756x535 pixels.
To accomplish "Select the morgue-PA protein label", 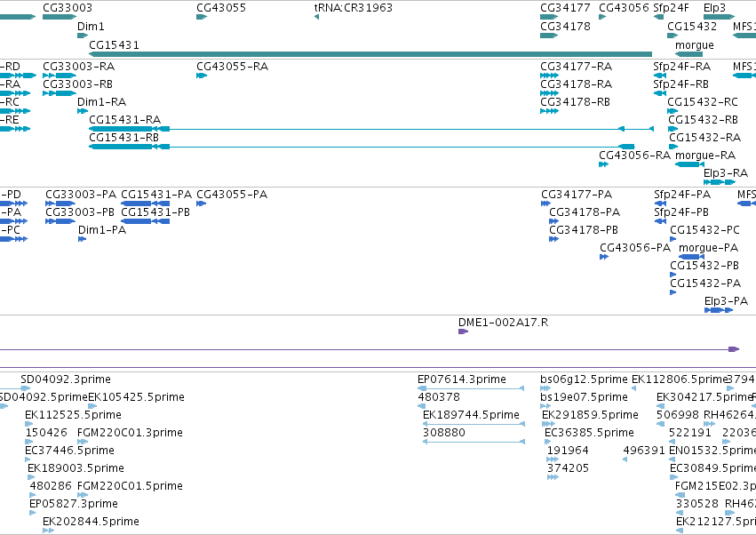I will pyautogui.click(x=709, y=247).
